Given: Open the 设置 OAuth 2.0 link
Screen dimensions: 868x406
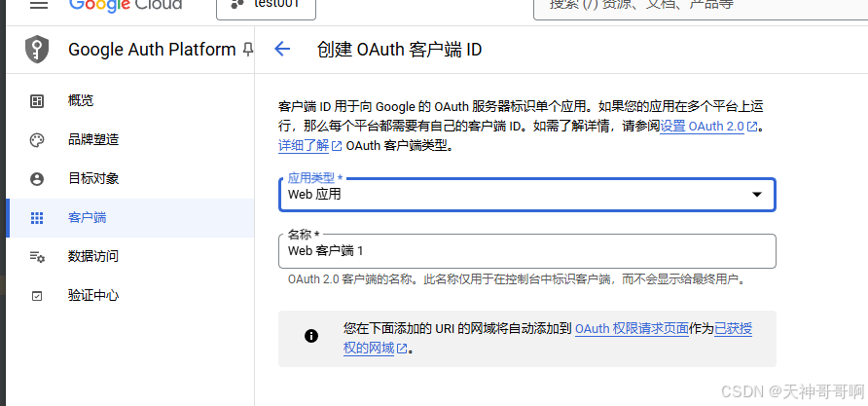Looking at the screenshot, I should (x=708, y=127).
